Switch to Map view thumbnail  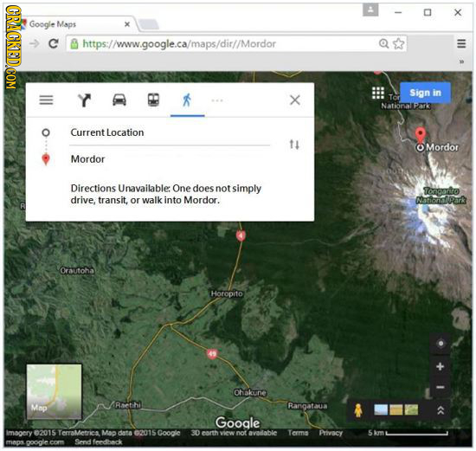[54, 391]
